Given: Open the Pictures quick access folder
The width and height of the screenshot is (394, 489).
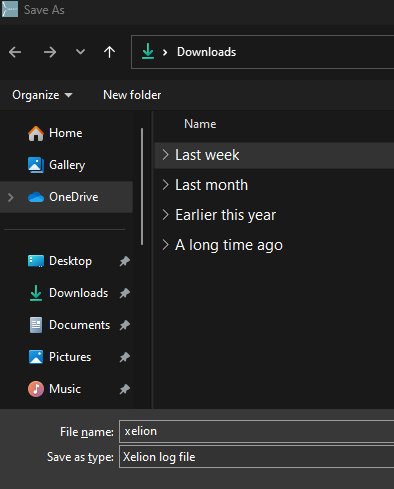Looking at the screenshot, I should (x=70, y=357).
